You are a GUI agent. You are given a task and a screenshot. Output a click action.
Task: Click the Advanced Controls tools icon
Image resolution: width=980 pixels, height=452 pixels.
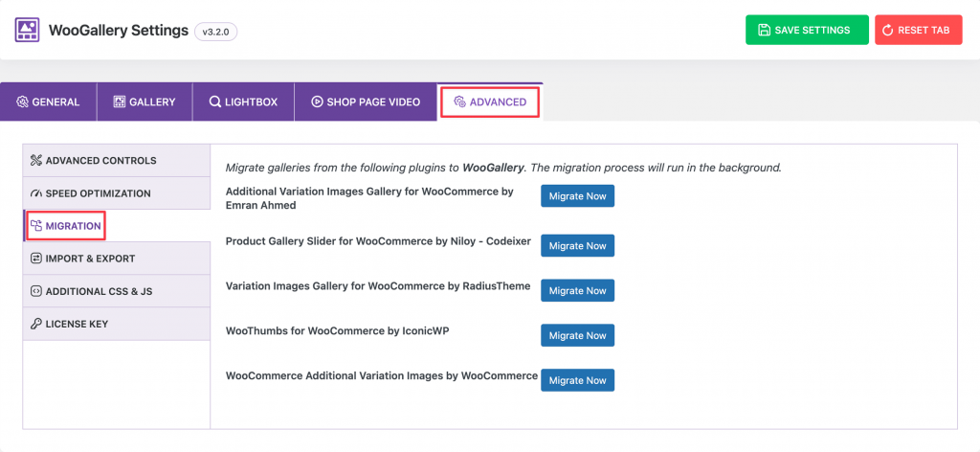pos(35,161)
